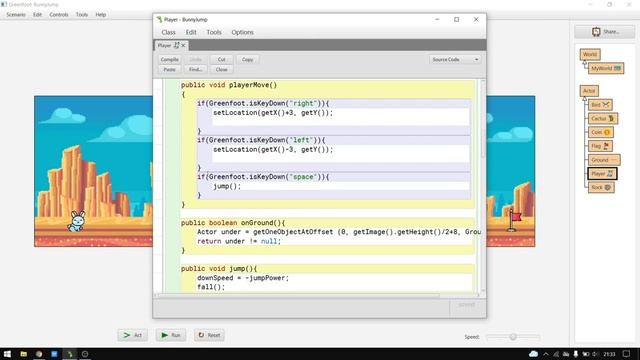Click the 'downSpeed = -jumpPower;' line
The width and height of the screenshot is (640, 360).
[x=243, y=278]
